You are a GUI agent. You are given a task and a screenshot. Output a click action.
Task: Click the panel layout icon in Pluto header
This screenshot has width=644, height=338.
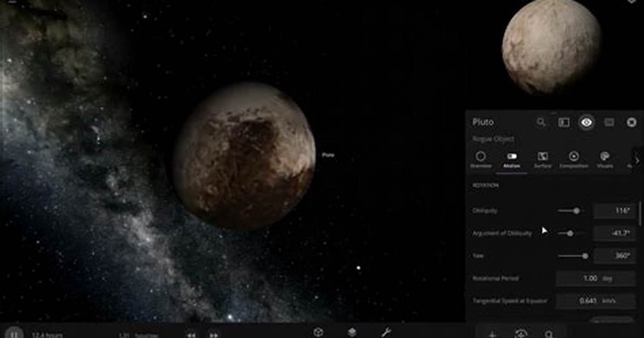tap(563, 122)
